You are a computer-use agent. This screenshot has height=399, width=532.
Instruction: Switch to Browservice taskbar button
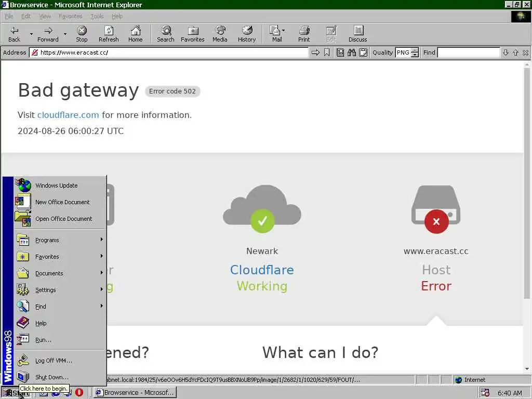pos(135,393)
